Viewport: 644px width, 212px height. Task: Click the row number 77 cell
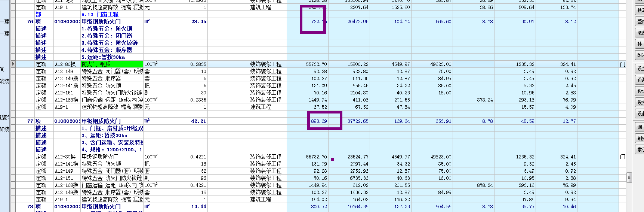point(30,121)
